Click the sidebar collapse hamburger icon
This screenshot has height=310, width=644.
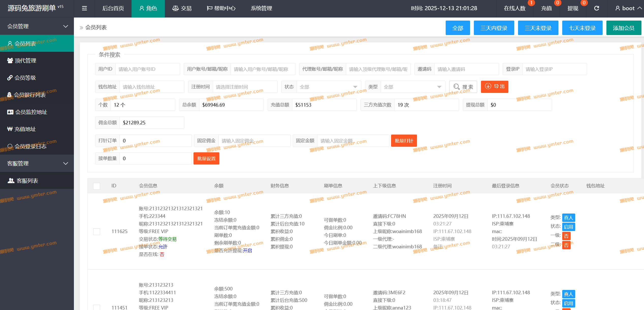pos(84,8)
